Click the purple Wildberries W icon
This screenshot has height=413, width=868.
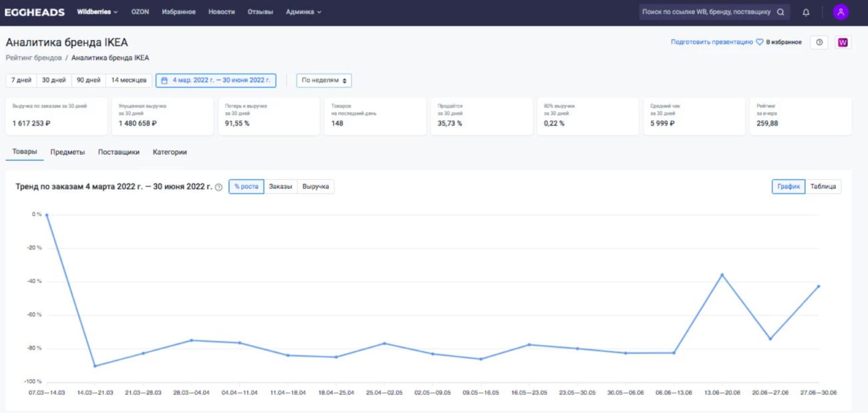coord(843,42)
